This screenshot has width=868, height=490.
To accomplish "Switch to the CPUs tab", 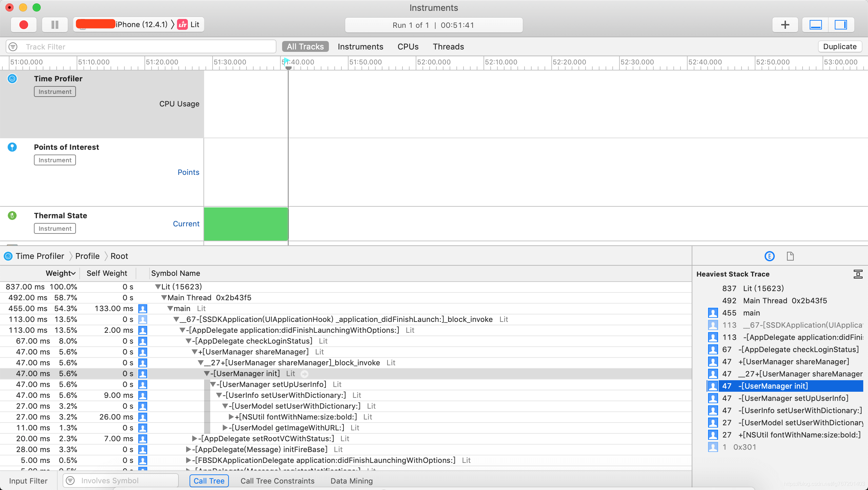I will [408, 47].
